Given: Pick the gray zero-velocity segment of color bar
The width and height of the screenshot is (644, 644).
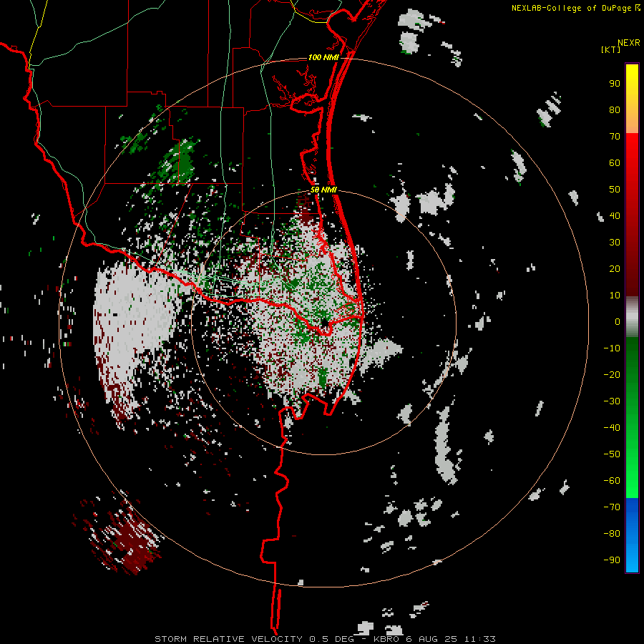Looking at the screenshot, I should 632,317.
